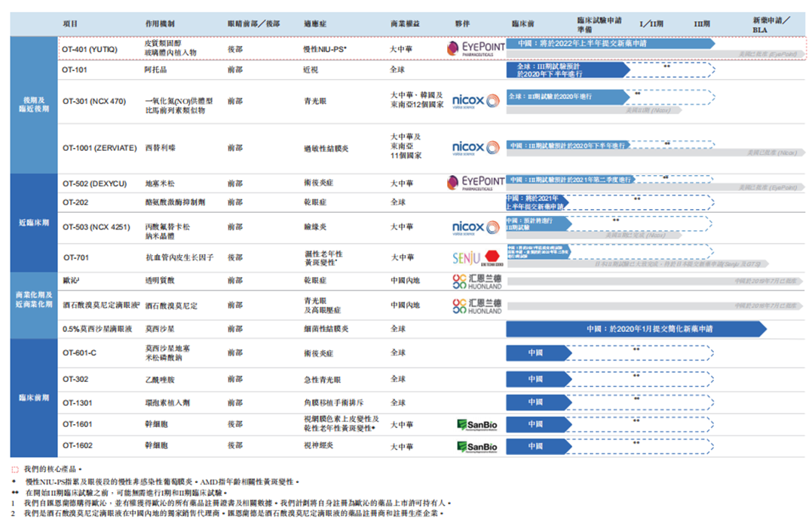Click the red dashed core-product legend box
812x529 pixels.
tap(14, 469)
